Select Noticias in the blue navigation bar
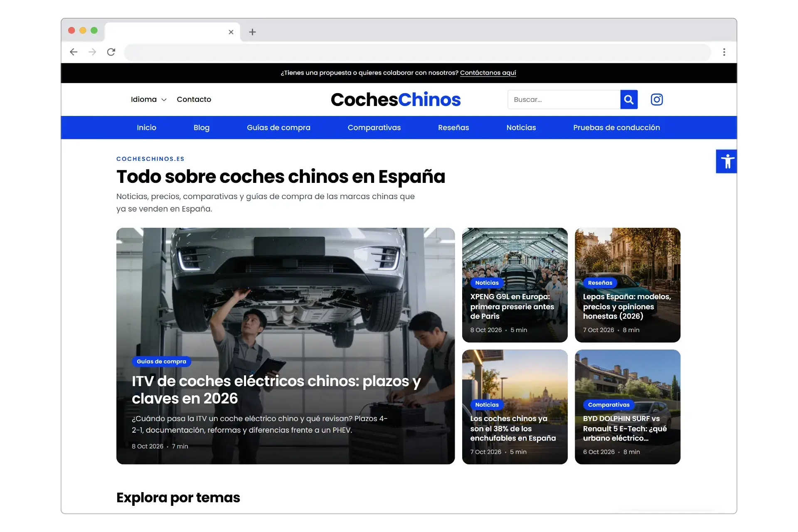The height and width of the screenshot is (532, 798). coord(521,128)
